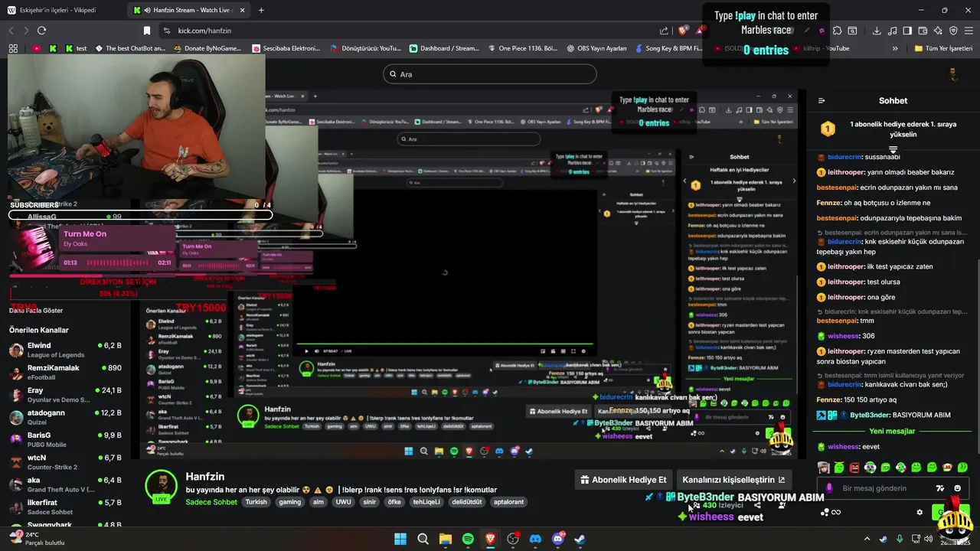Pick the red angry emote in the quick emote row

(854, 468)
